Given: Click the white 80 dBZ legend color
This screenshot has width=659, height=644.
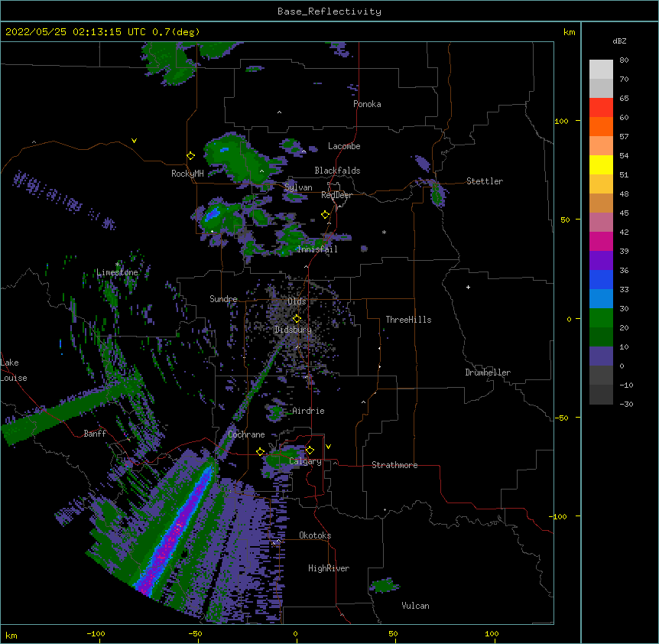Looking at the screenshot, I should 601,70.
